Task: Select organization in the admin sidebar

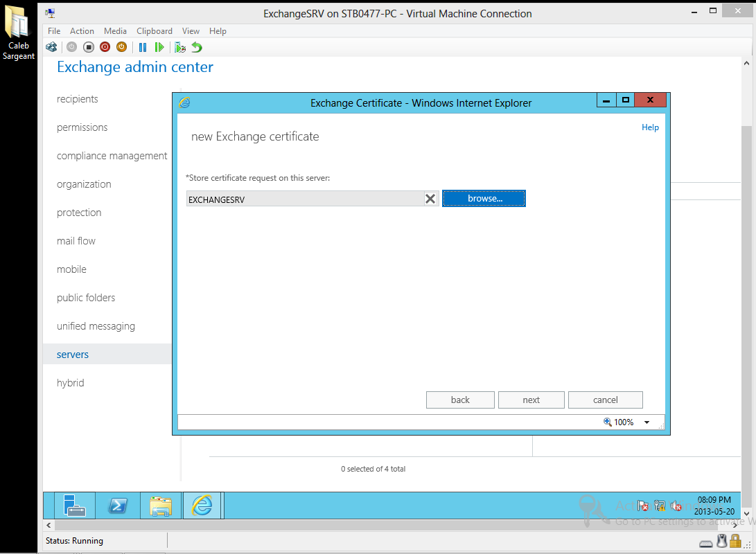Action: click(84, 184)
